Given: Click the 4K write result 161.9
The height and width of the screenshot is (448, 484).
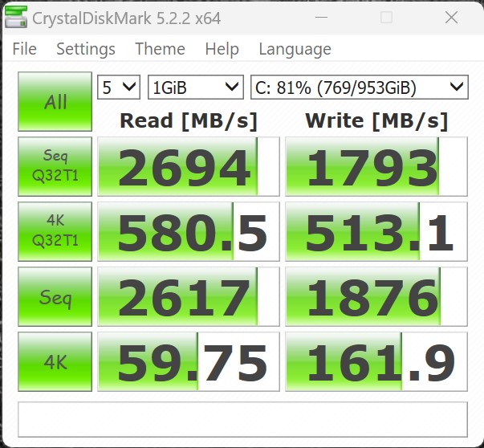Looking at the screenshot, I should 376,361.
